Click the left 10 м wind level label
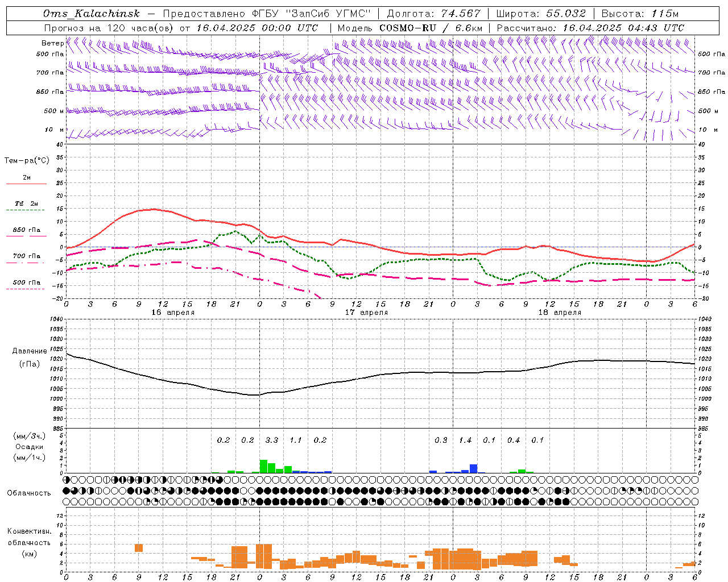Image resolution: width=728 pixels, height=582 pixels. tap(54, 130)
